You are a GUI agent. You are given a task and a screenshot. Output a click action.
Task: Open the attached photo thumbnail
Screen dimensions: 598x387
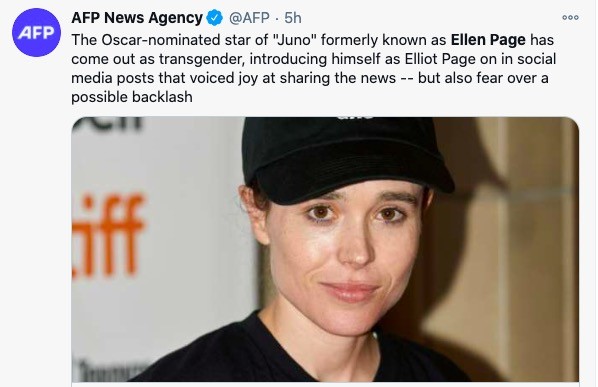[x=325, y=249]
